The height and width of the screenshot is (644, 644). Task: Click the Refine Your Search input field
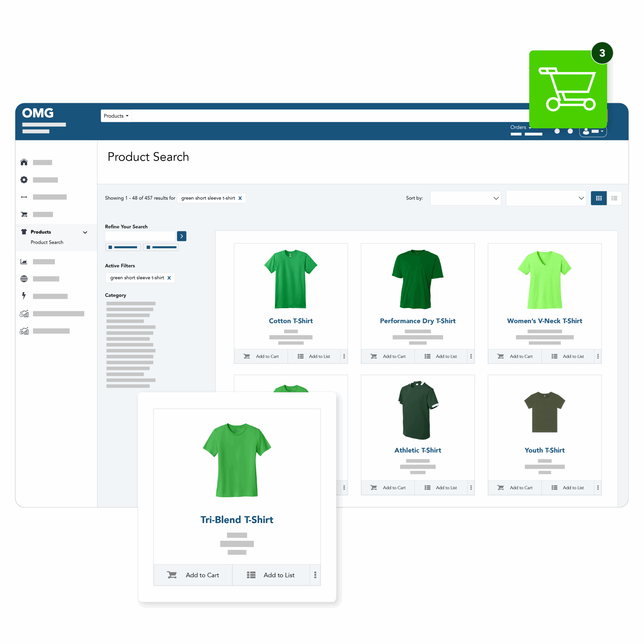[140, 236]
